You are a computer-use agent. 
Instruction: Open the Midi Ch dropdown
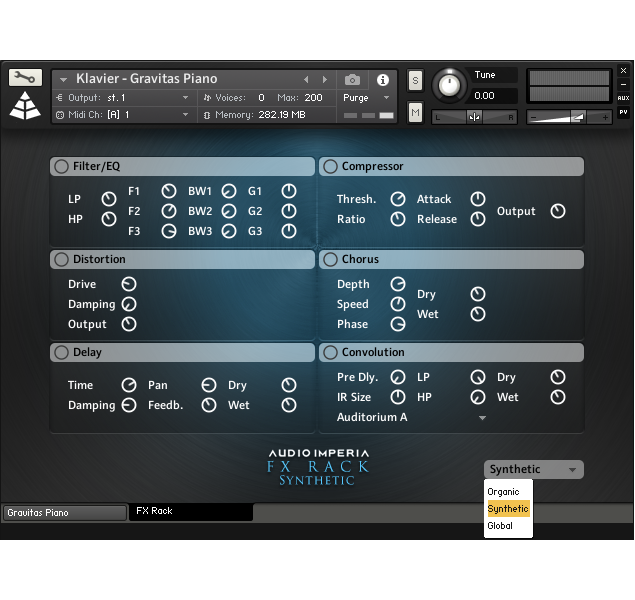185,115
